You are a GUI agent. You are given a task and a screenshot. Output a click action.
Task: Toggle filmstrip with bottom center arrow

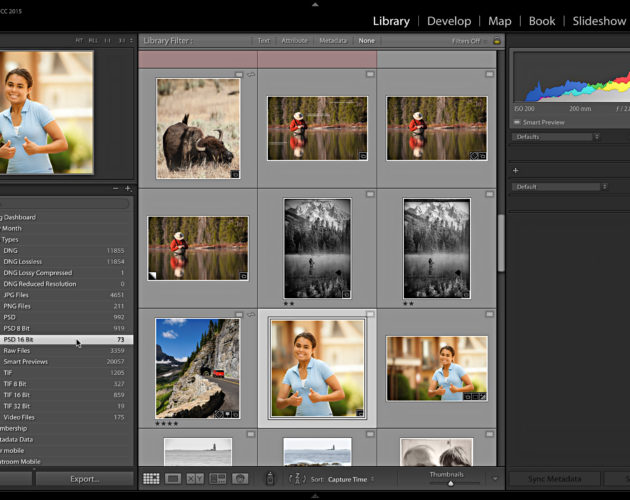pyautogui.click(x=315, y=496)
